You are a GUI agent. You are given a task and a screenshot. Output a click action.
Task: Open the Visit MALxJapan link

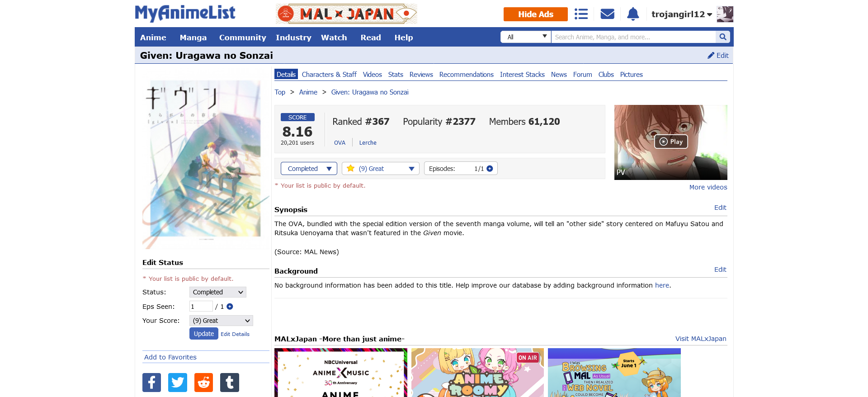click(x=701, y=339)
